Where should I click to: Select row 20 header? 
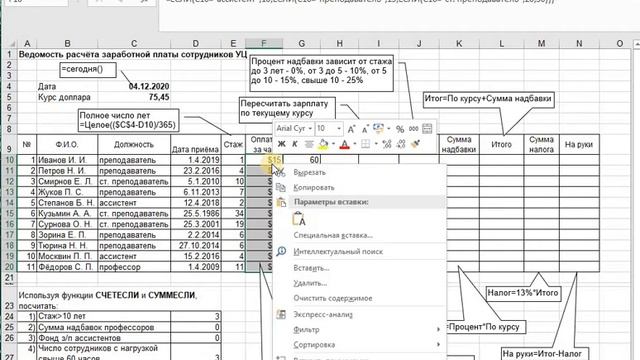tap(9, 267)
